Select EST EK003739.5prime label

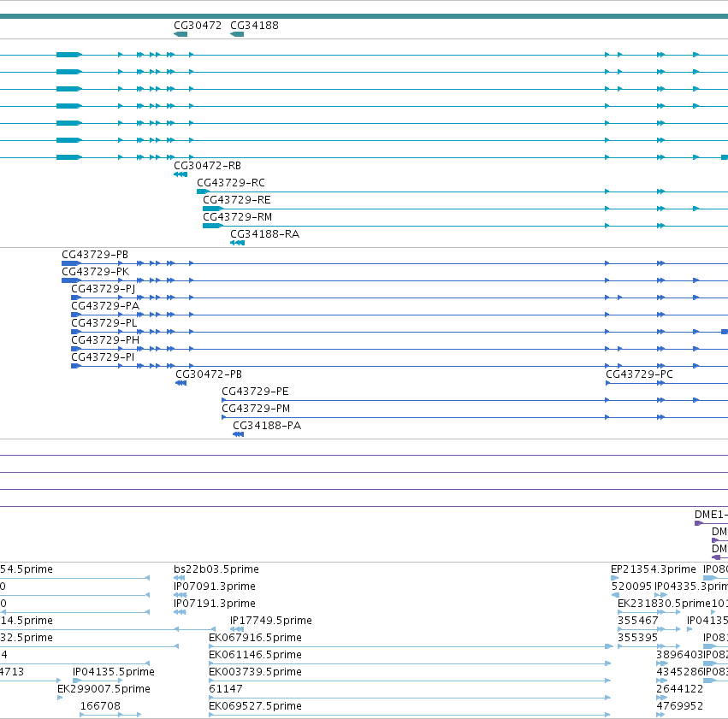click(256, 672)
